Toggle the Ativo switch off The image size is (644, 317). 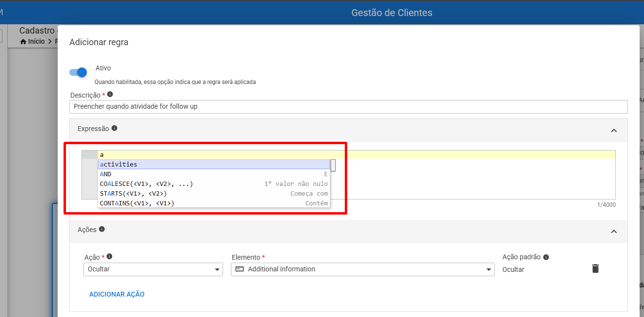click(78, 72)
